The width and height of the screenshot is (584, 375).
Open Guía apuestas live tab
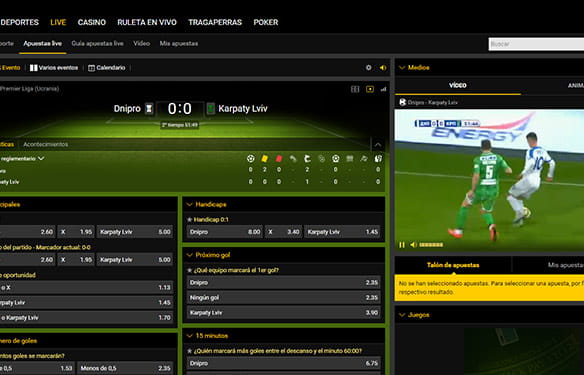97,44
